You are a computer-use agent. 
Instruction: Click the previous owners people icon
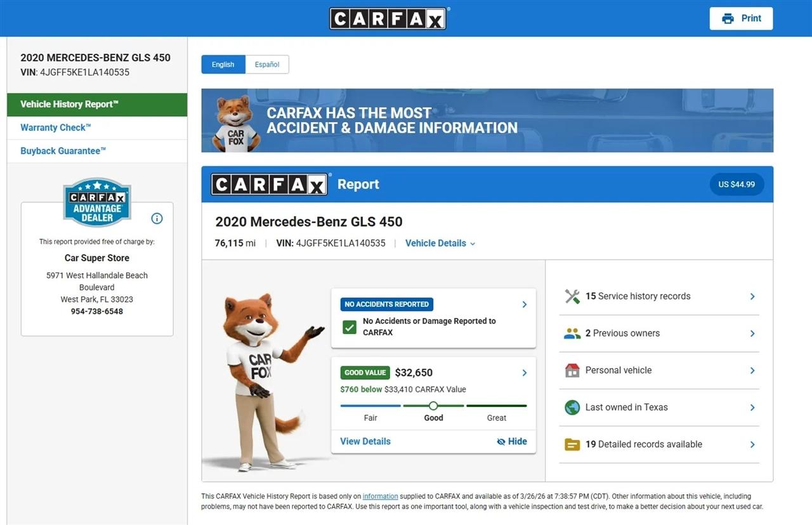572,334
